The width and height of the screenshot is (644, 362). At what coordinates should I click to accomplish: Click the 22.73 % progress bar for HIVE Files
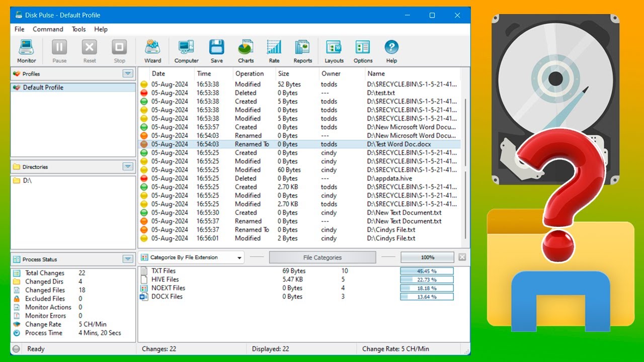427,280
